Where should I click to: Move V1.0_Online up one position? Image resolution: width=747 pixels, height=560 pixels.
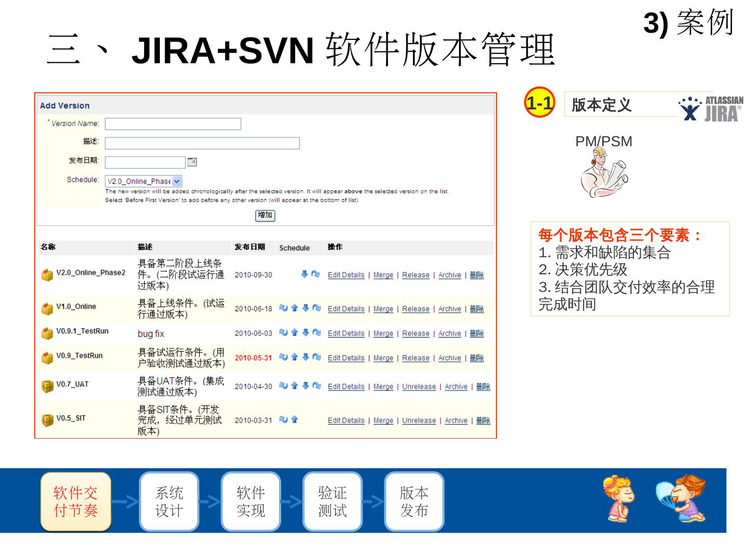pos(295,308)
